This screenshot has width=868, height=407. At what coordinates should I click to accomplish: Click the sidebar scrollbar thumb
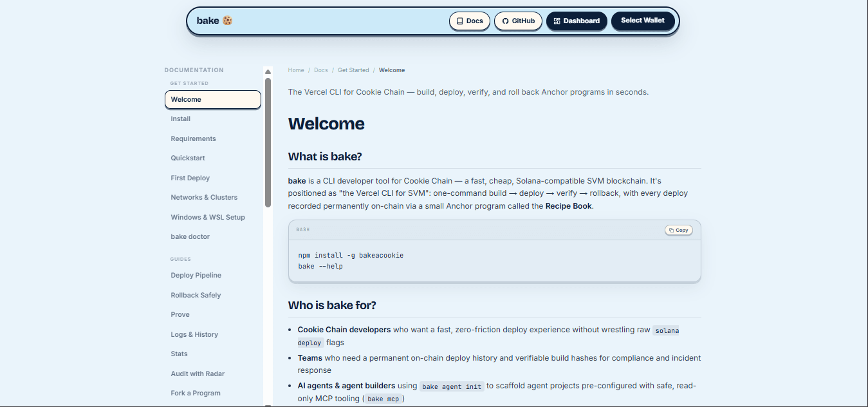coord(268,142)
